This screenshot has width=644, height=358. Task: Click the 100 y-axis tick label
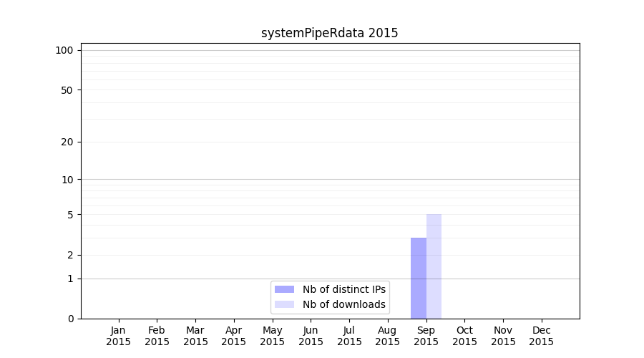tap(64, 50)
